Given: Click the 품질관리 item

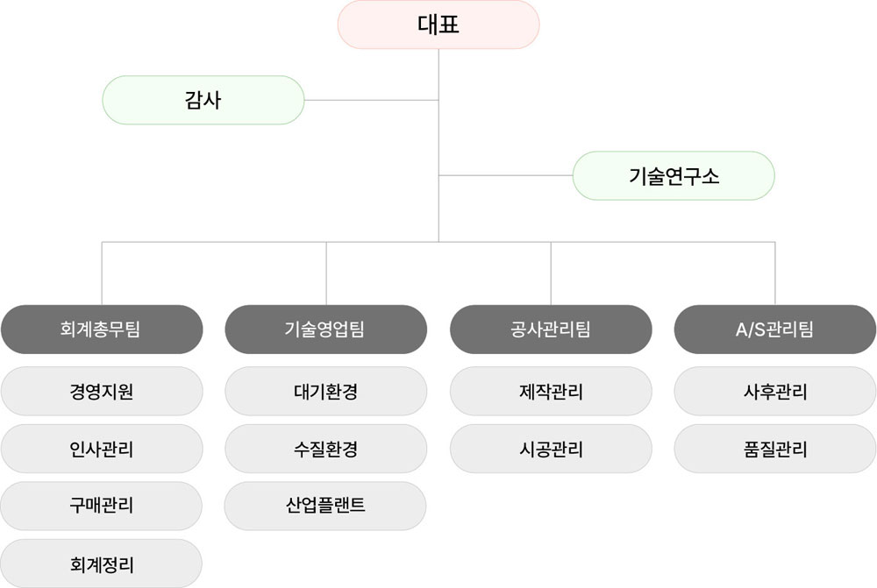Looking at the screenshot, I should tap(774, 449).
